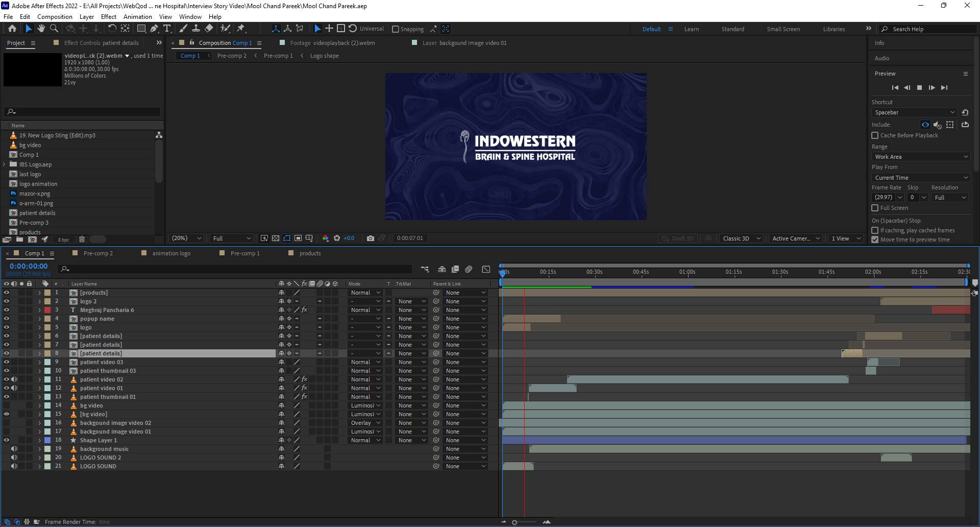Switch to the Pre-comp 2 timeline tab

pos(98,253)
